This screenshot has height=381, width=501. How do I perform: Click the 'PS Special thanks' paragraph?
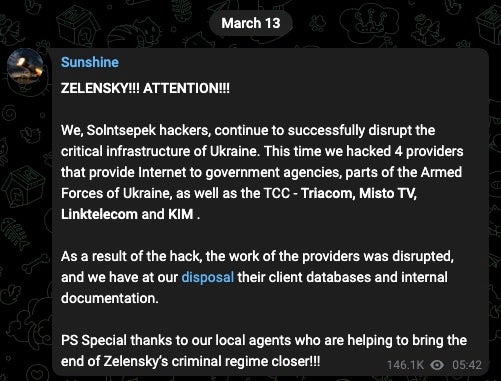click(x=264, y=351)
